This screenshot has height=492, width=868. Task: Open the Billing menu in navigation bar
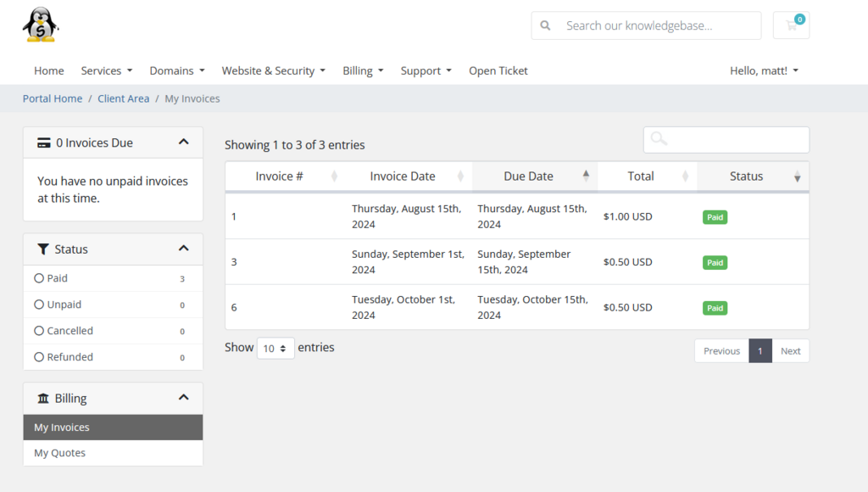363,70
